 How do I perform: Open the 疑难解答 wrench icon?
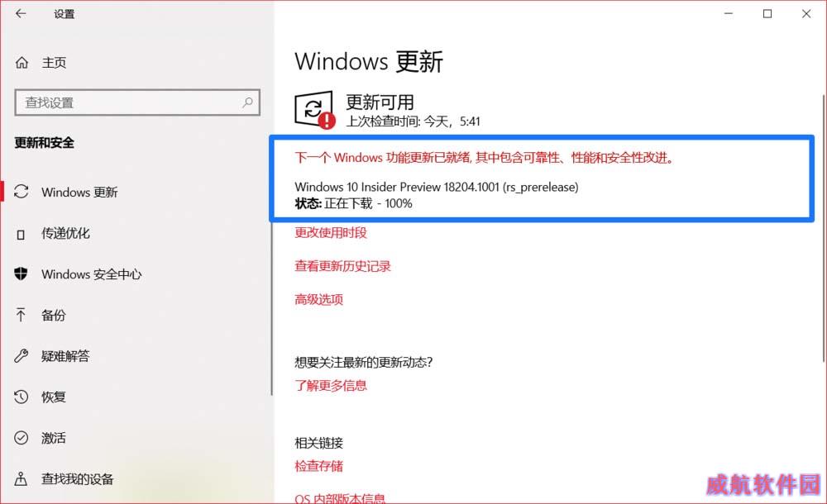(22, 356)
